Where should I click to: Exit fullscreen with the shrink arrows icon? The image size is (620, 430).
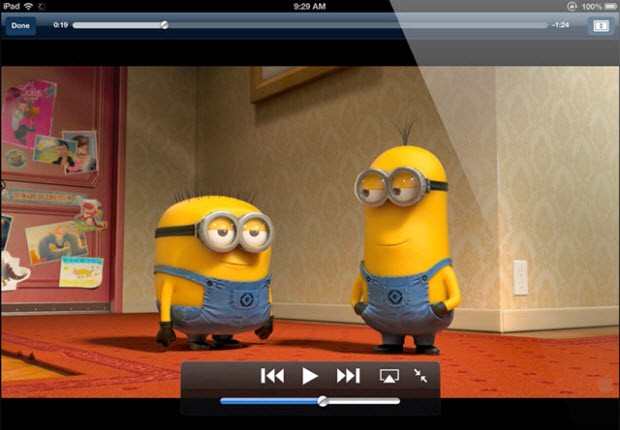click(x=420, y=376)
